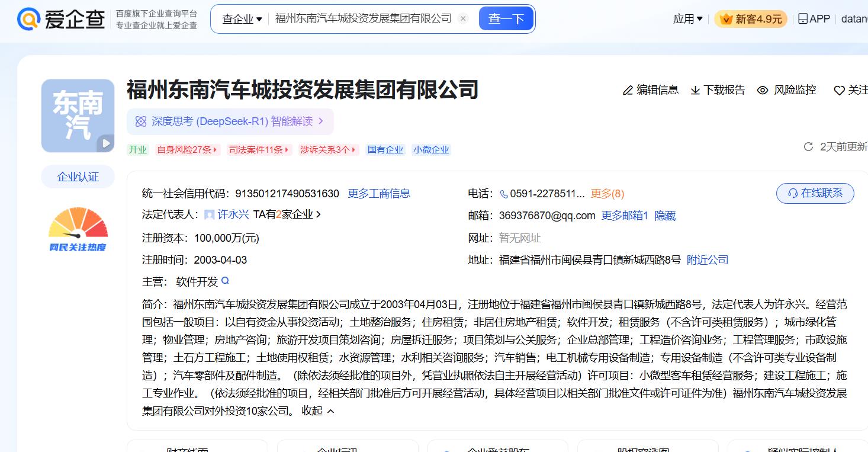Click the refresh icon beside 2天前更新
The height and width of the screenshot is (452, 868).
(x=808, y=147)
